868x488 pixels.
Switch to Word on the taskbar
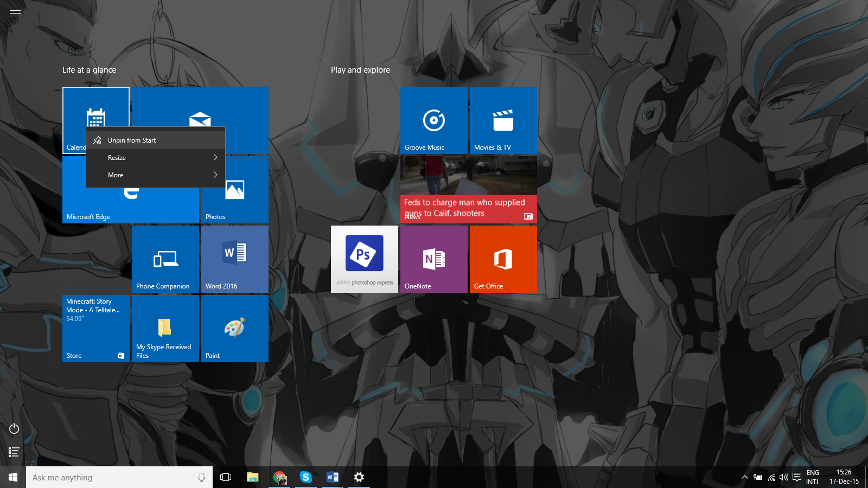coord(333,477)
